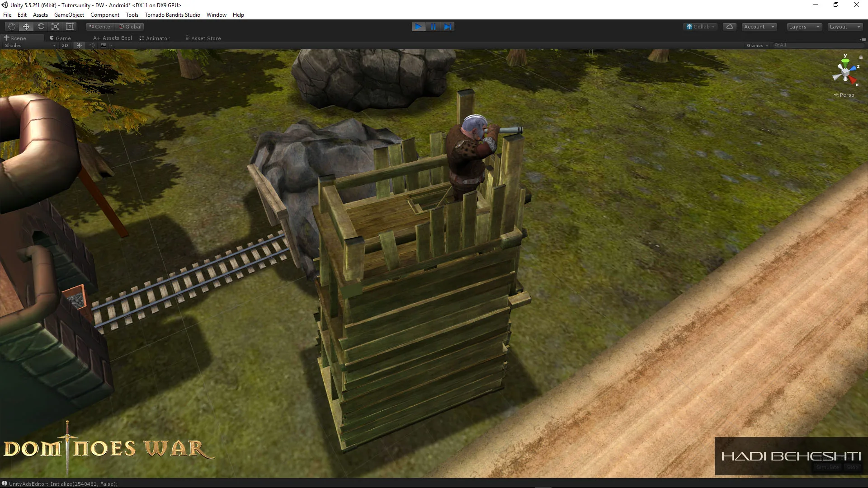This screenshot has width=868, height=488.
Task: Switch to the Game tab
Action: tap(60, 38)
